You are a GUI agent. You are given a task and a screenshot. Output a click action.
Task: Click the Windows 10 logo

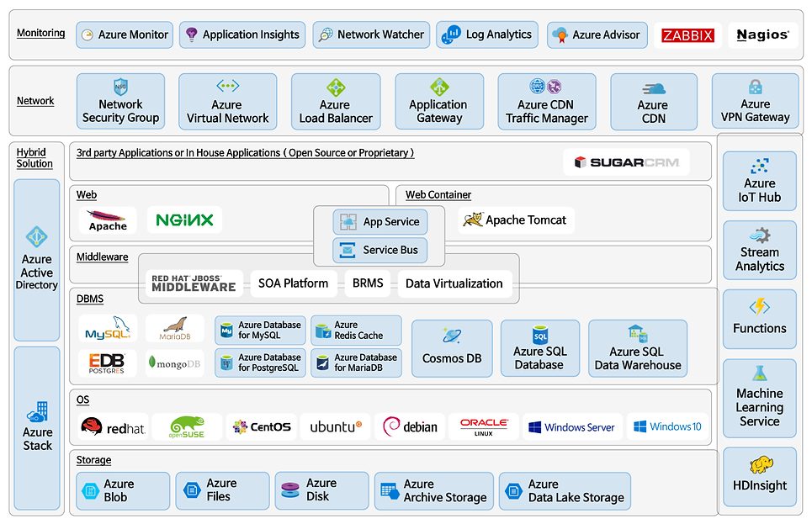pyautogui.click(x=667, y=426)
